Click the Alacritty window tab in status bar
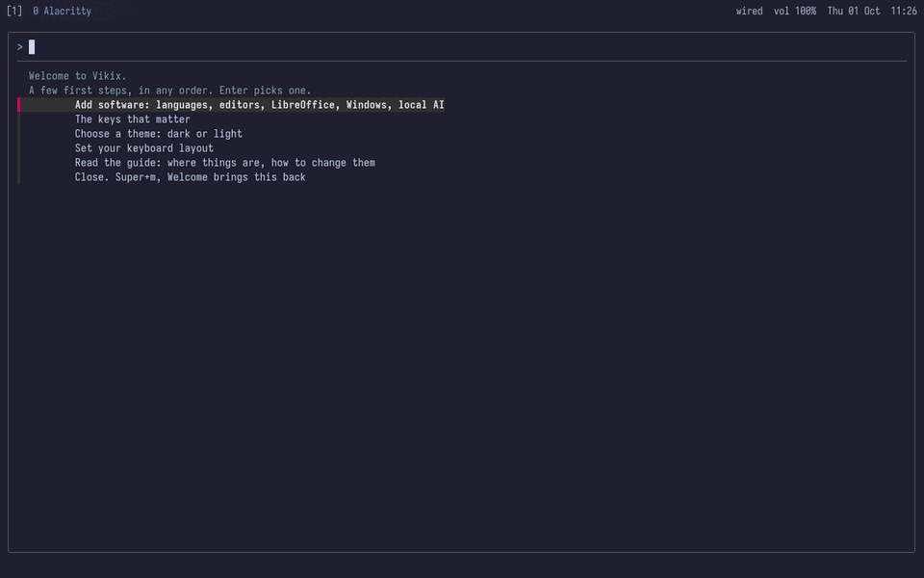The height and width of the screenshot is (578, 924). coord(62,12)
